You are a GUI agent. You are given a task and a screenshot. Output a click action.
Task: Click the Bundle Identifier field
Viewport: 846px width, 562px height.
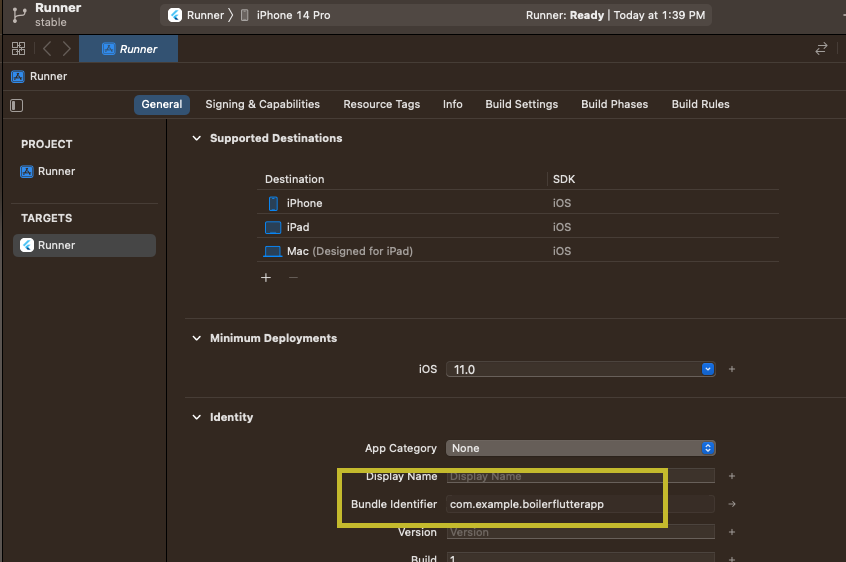[x=581, y=504]
